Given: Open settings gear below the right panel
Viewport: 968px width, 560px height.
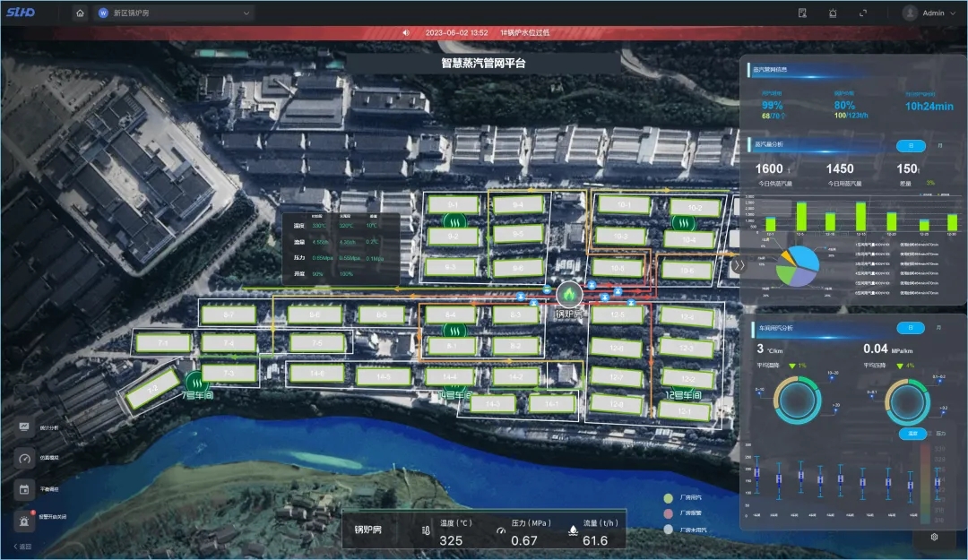Looking at the screenshot, I should click(934, 537).
